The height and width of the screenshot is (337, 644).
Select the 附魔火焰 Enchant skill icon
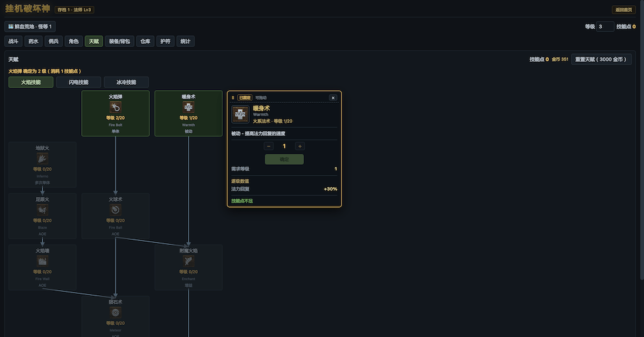click(189, 261)
